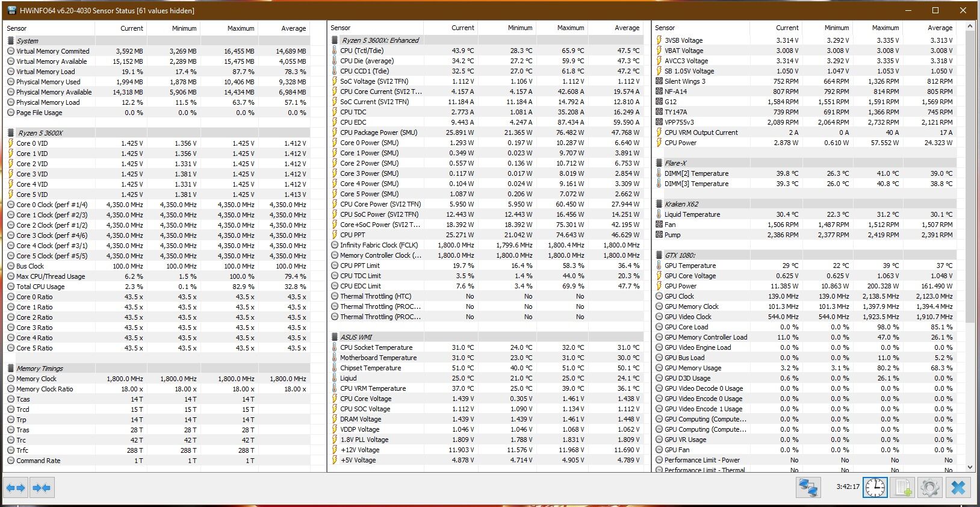
Task: Select the Memory Timings header row
Action: point(157,369)
